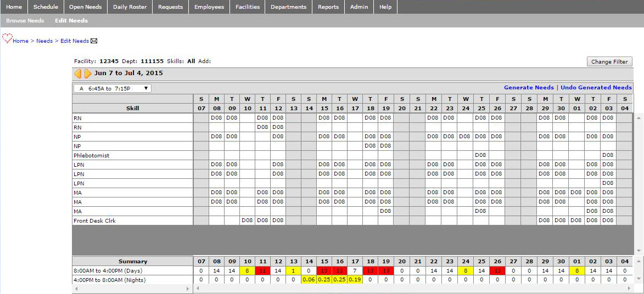
Task: Select yellow 0.06 Nights summary cell
Action: click(x=309, y=280)
